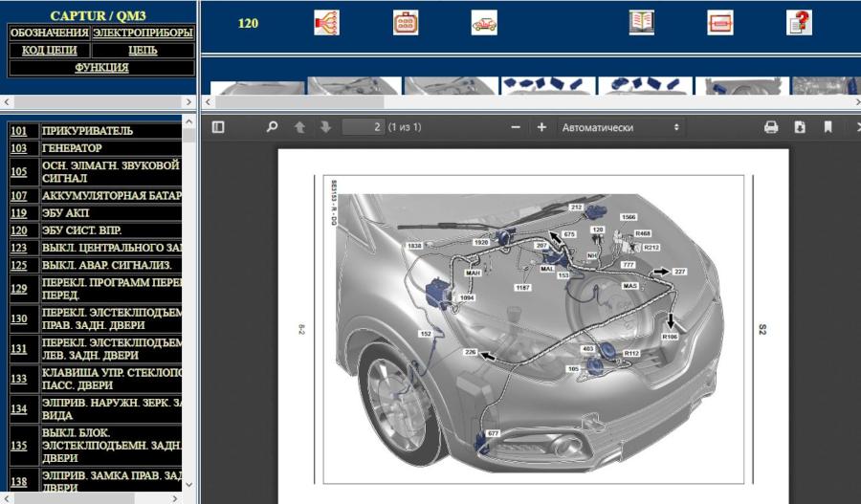Screen dimensions: 861x504
Task: Open the book manual icon
Action: [641, 23]
